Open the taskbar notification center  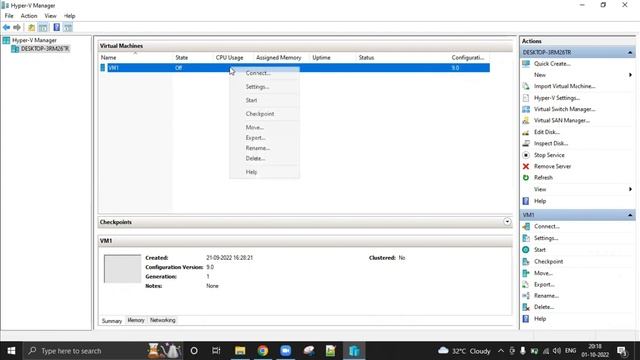click(x=622, y=351)
